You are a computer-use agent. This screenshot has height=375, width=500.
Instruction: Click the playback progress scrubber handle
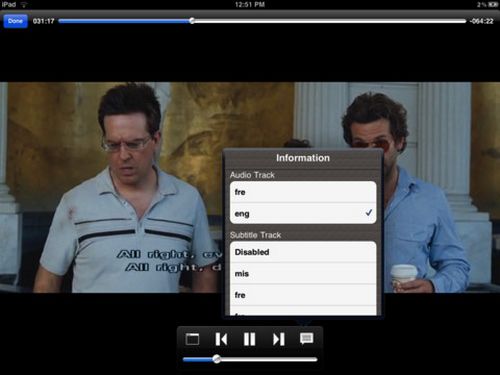coord(192,21)
